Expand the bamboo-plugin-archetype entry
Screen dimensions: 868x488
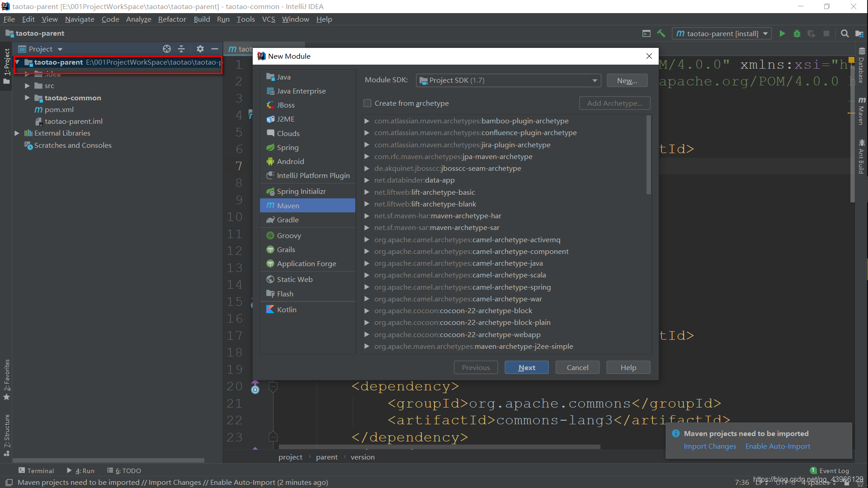[x=367, y=121]
